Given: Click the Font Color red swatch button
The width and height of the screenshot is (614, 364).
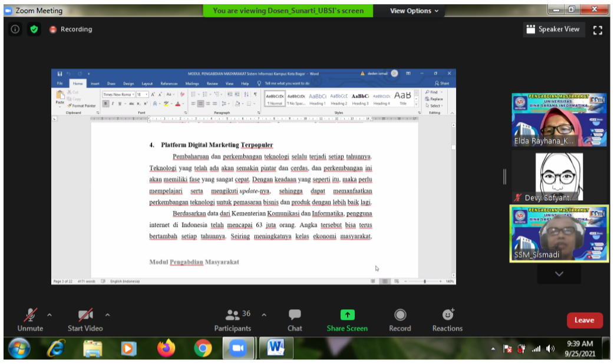Looking at the screenshot, I should [178, 104].
